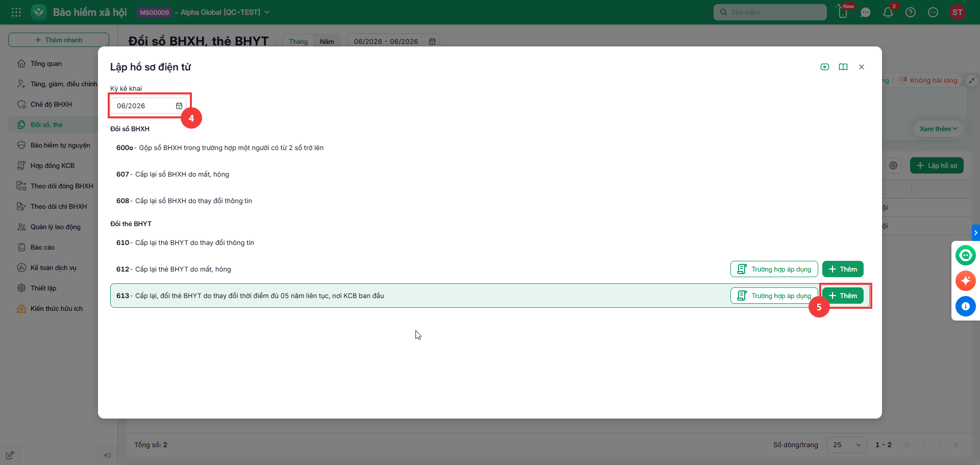This screenshot has width=980, height=465.
Task: Click Trường hợp áp dụng for 612
Action: [x=774, y=269]
